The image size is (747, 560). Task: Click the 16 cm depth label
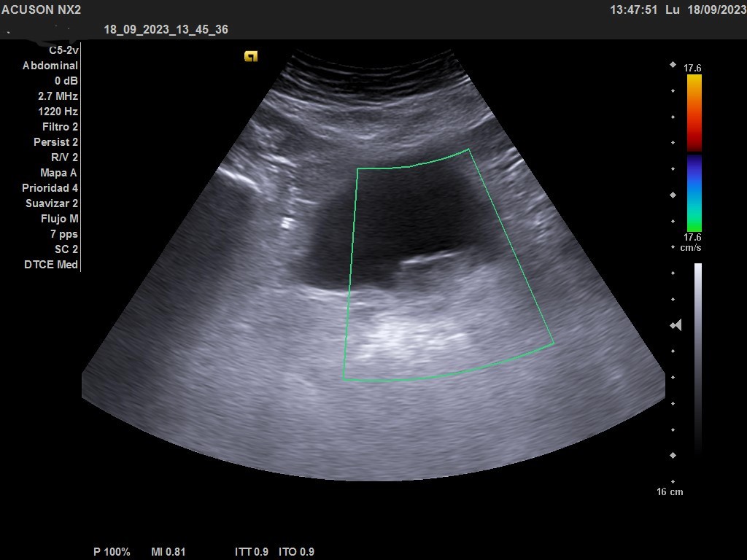point(670,491)
